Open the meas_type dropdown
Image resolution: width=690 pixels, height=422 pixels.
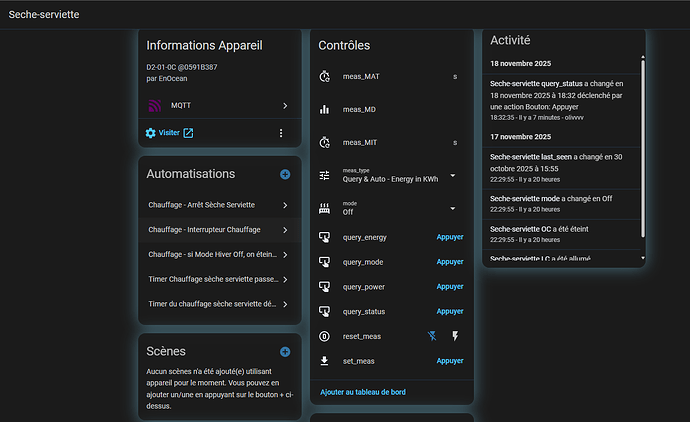(x=453, y=175)
